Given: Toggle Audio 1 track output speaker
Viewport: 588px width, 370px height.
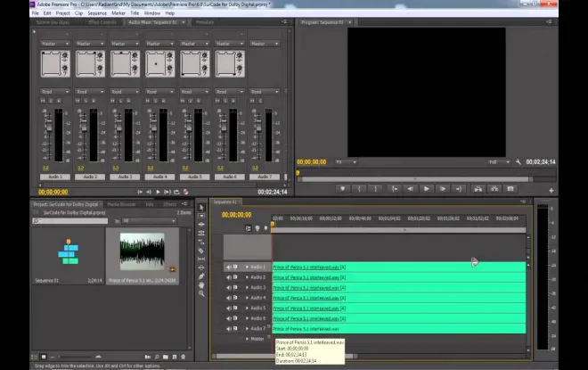Looking at the screenshot, I should click(x=229, y=267).
